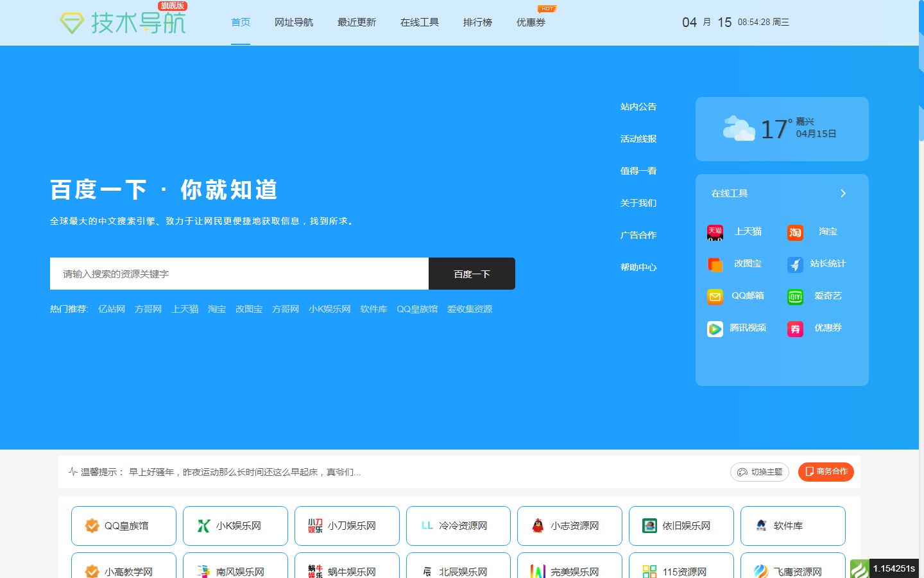Click 软件库 in hot recommendations
Image resolution: width=924 pixels, height=578 pixels.
click(373, 309)
